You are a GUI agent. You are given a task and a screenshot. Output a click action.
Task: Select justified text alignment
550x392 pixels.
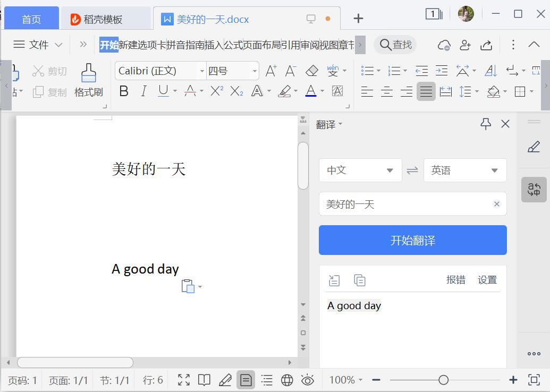click(426, 91)
